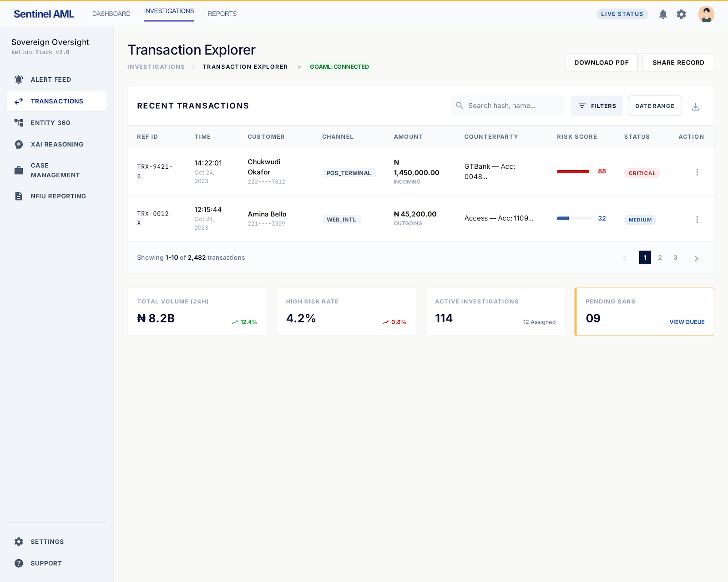Click Investigations breadcrumb link
This screenshot has height=582, width=728.
156,67
